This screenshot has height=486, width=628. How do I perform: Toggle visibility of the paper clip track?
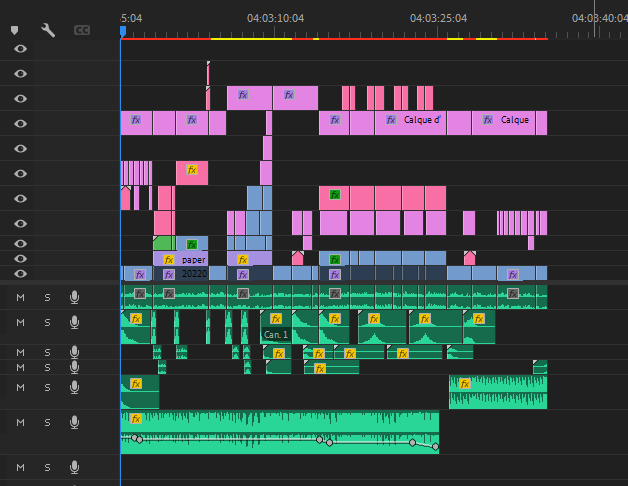[20, 259]
